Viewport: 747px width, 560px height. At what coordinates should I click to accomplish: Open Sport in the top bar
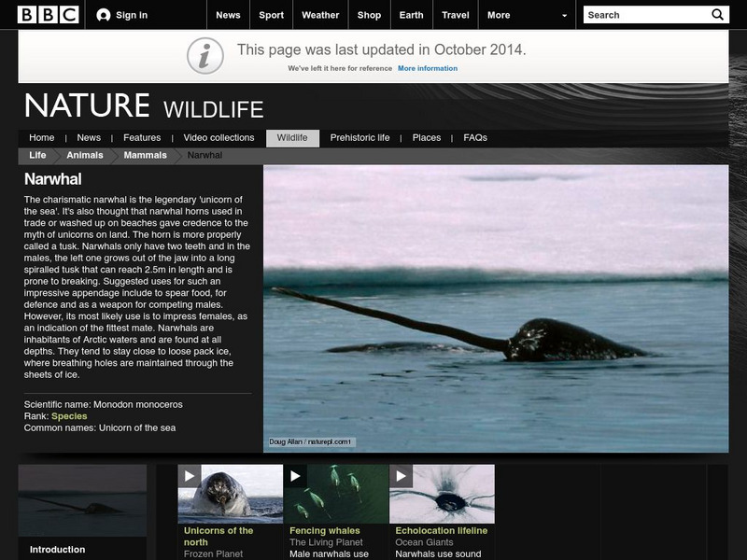pyautogui.click(x=271, y=15)
